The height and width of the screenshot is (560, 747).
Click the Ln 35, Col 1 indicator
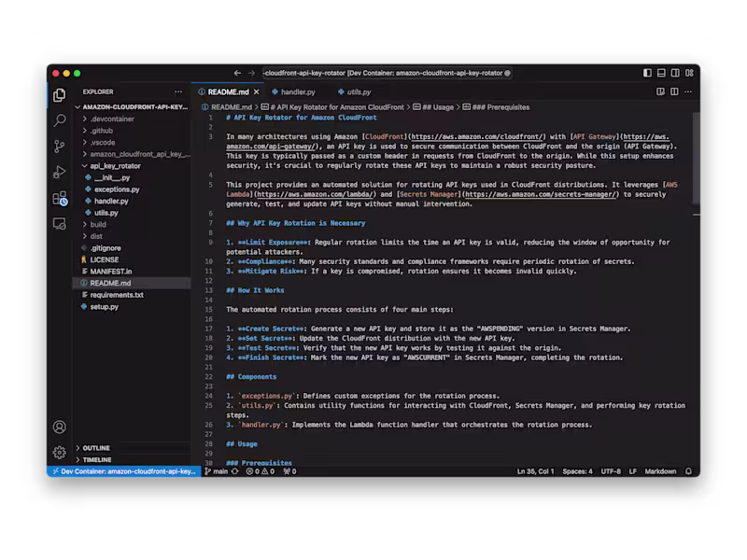tap(535, 471)
